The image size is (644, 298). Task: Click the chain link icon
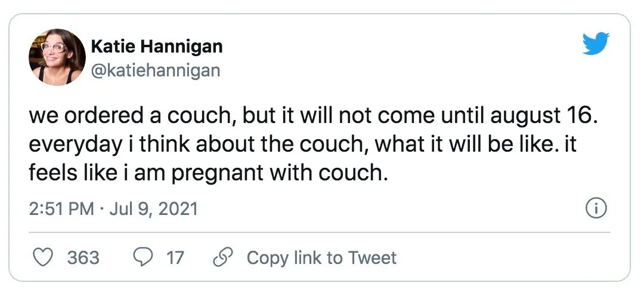[x=224, y=257]
